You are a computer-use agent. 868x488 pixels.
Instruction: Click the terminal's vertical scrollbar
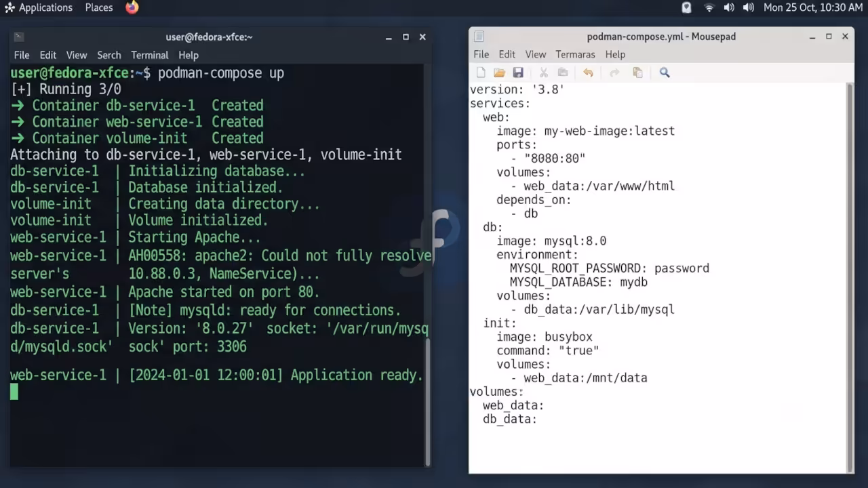428,401
